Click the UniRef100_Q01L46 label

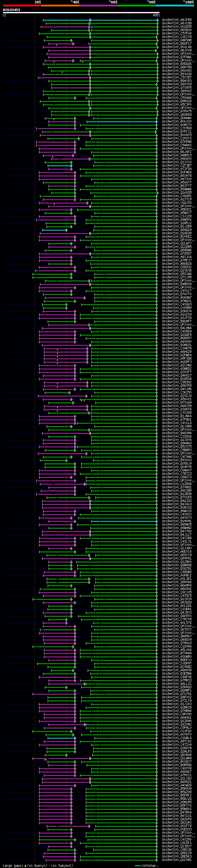pyautogui.click(x=177, y=47)
